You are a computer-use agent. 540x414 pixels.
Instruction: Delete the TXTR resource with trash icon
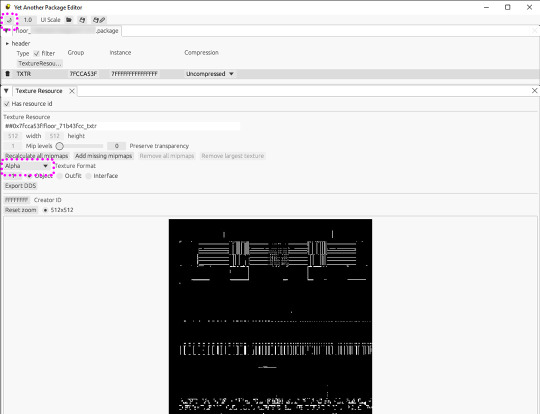click(8, 74)
